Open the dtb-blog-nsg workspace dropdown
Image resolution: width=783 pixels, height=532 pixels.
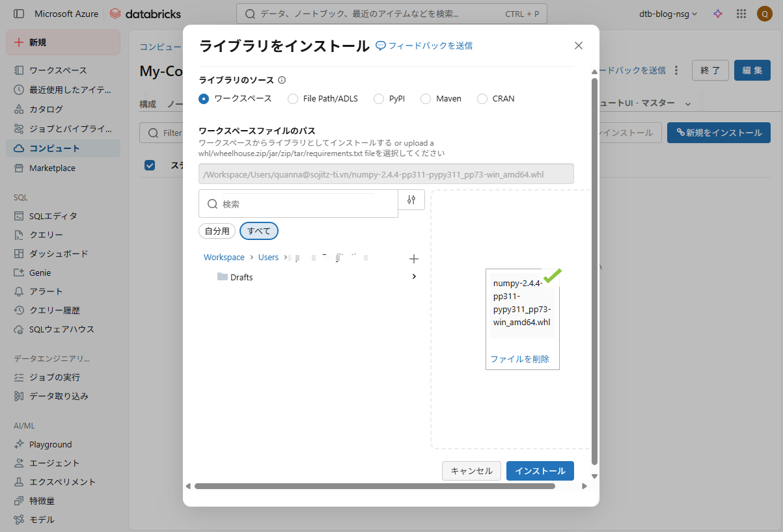coord(668,14)
